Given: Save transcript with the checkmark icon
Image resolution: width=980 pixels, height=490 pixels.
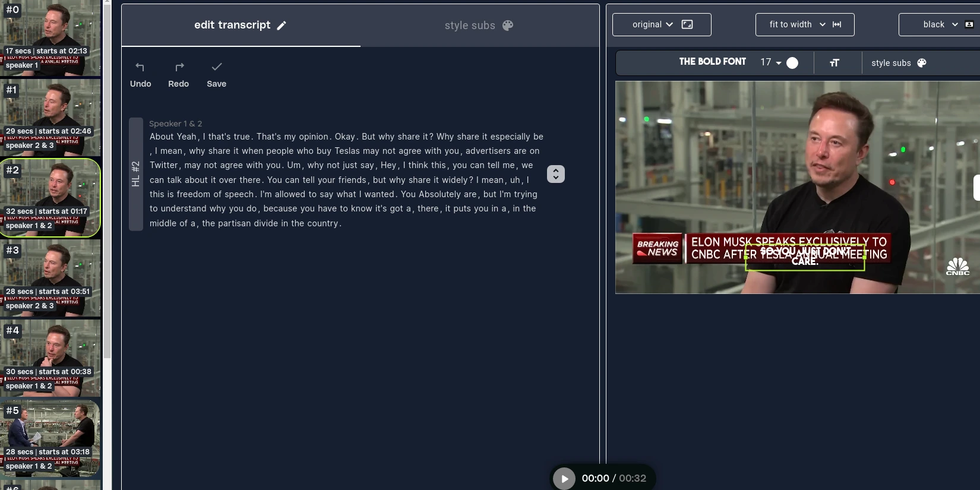Looking at the screenshot, I should [x=217, y=67].
